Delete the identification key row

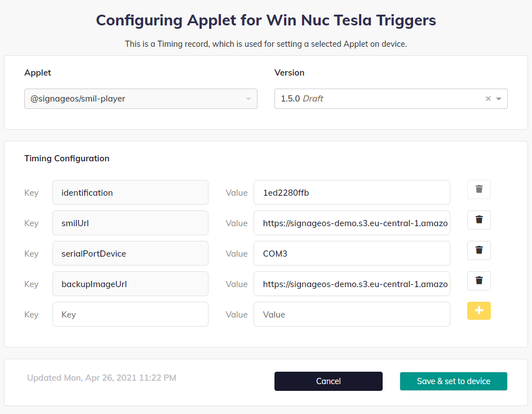coord(479,190)
